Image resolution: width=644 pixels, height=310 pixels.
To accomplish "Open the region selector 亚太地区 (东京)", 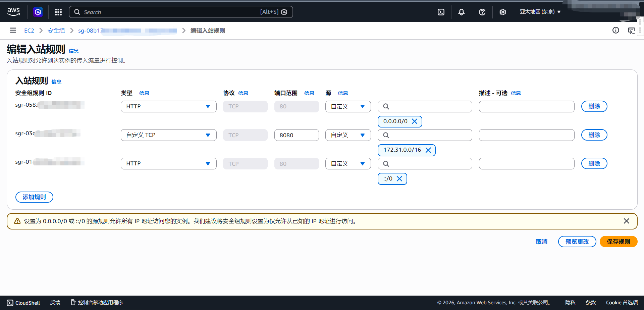I will [x=540, y=12].
